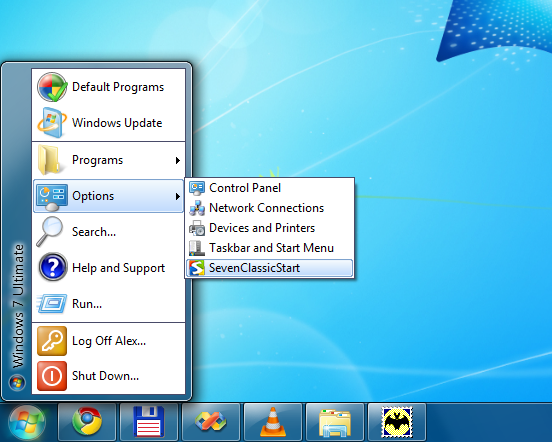The width and height of the screenshot is (552, 442).
Task: Open The Bat! mail icon on taskbar
Action: [x=397, y=422]
